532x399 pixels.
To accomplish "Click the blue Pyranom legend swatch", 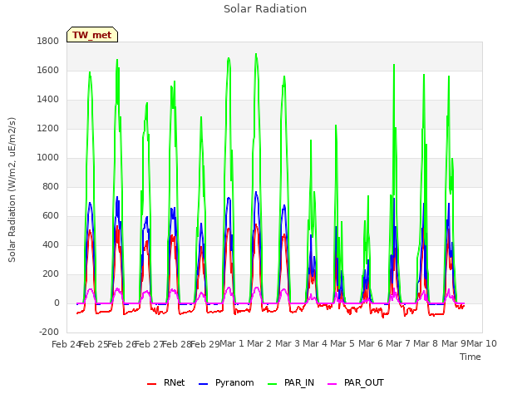I will point(203,384).
